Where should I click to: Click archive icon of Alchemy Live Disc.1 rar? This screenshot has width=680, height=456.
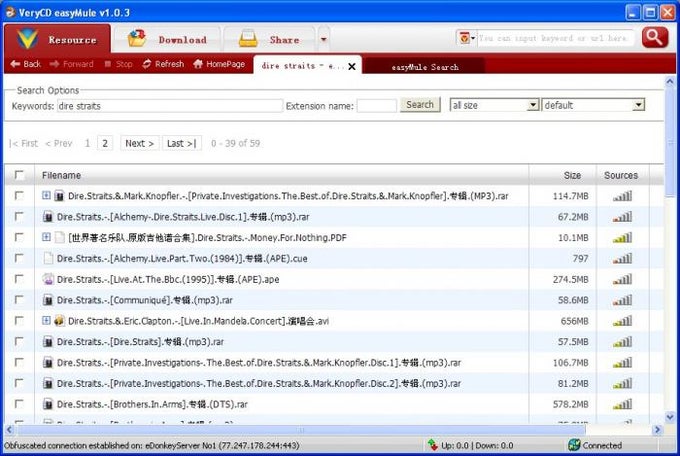48,217
